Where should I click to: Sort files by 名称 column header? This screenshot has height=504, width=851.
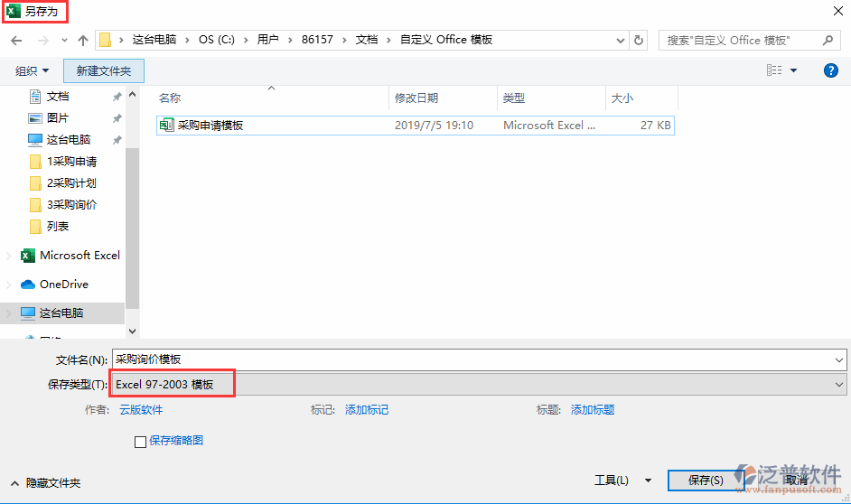point(170,98)
